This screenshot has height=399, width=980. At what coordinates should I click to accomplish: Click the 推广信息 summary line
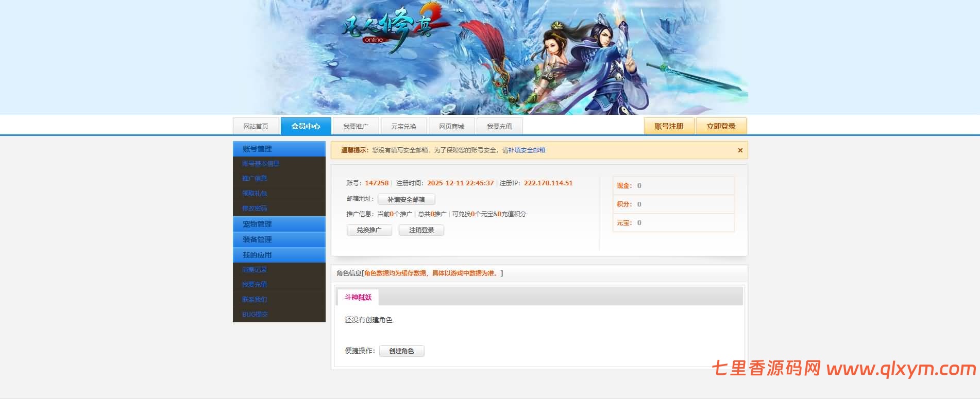tap(436, 214)
